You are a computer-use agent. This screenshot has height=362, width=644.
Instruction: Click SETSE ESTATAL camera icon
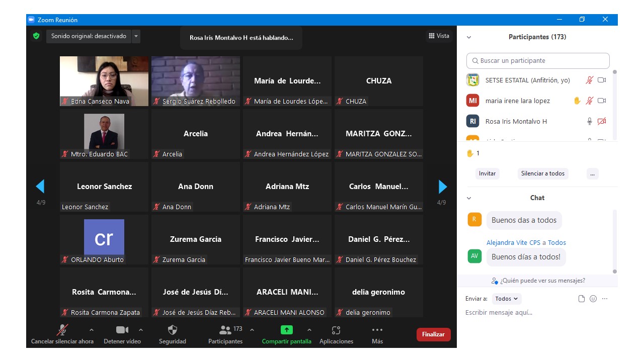602,80
